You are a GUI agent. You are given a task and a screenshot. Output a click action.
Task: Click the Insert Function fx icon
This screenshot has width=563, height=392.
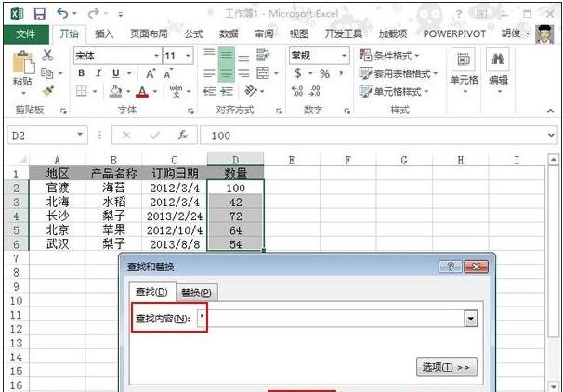[183, 135]
